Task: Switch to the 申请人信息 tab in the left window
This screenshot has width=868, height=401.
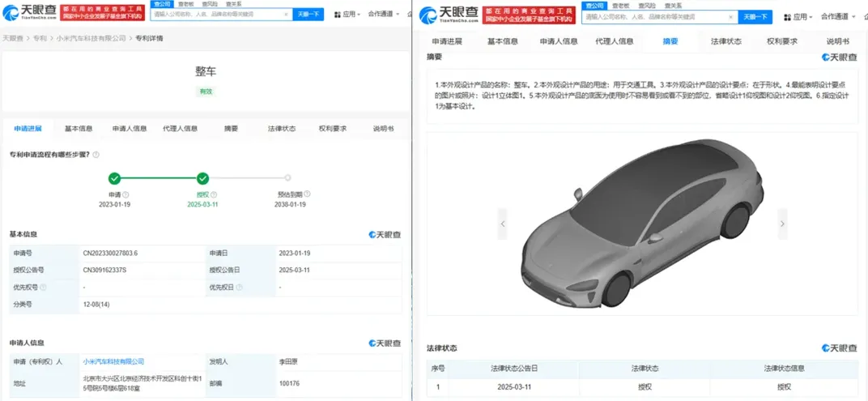Action: click(130, 129)
